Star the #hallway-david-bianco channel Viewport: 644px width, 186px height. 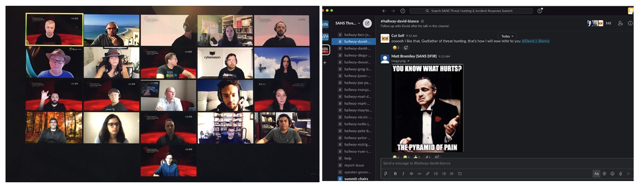(422, 21)
